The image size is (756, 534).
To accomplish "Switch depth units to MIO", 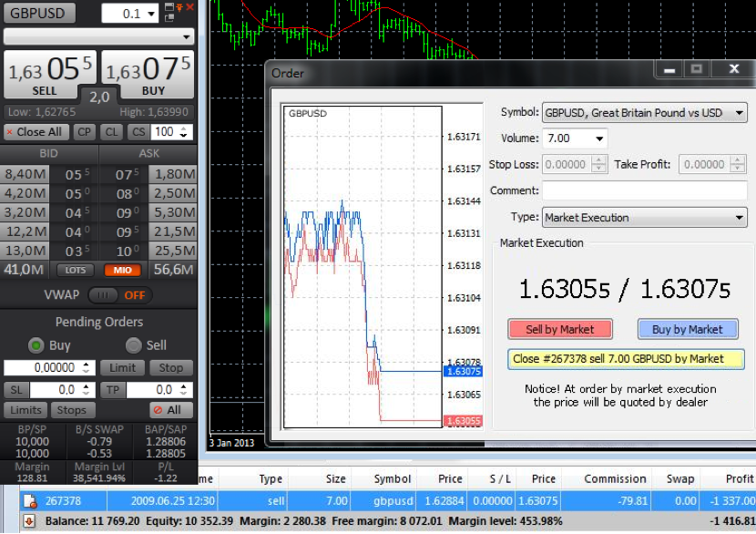I will (121, 270).
